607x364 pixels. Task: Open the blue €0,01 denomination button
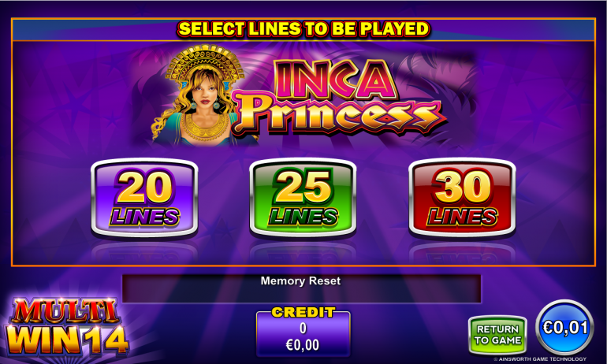coord(564,328)
